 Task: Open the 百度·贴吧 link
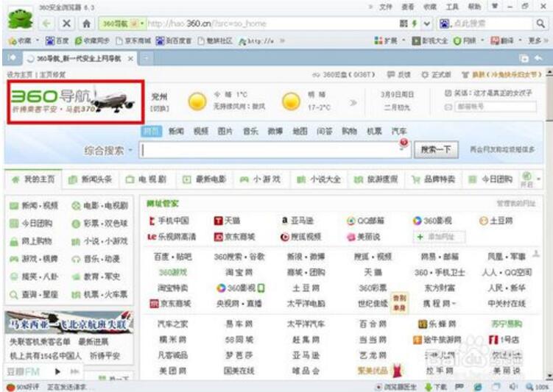tap(173, 257)
